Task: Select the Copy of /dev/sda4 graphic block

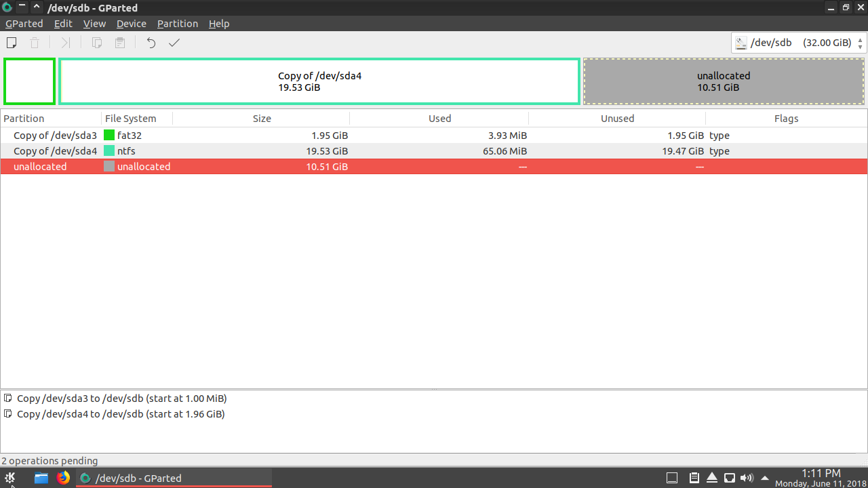Action: coord(319,81)
